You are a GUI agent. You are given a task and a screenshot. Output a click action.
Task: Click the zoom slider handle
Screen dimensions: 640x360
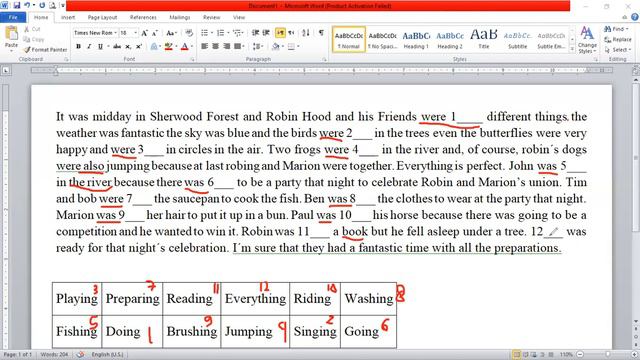click(608, 354)
